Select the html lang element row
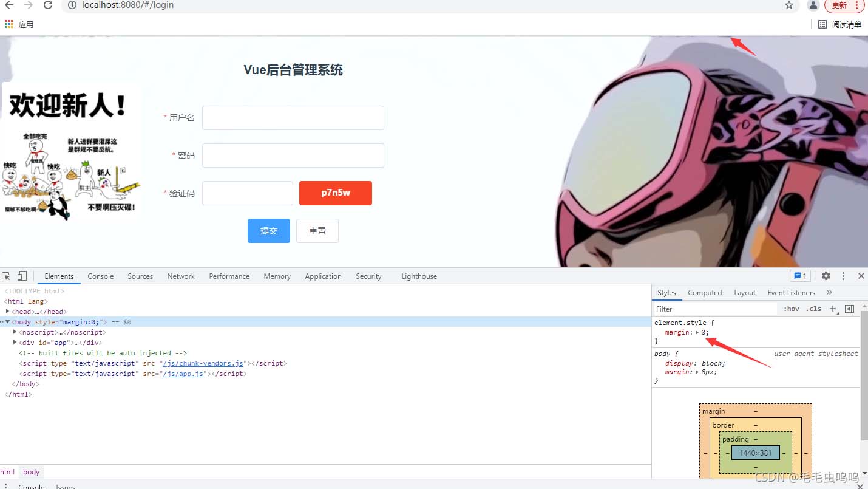The width and height of the screenshot is (868, 489). 325,301
